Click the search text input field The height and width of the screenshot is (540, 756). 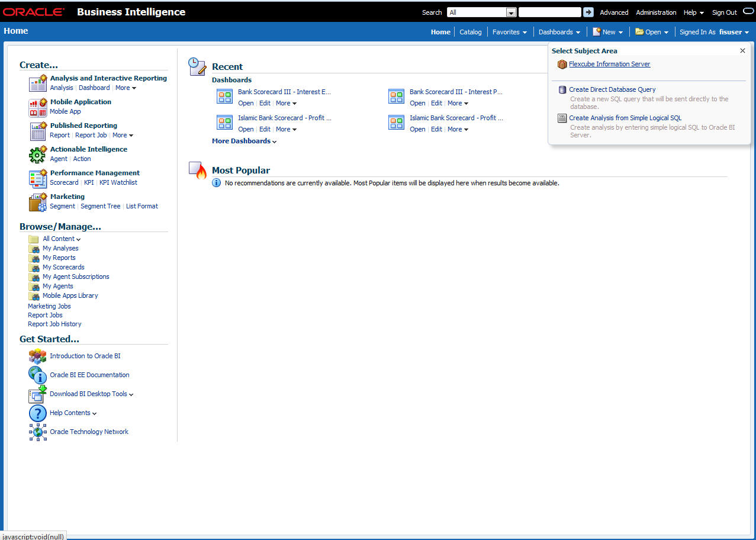[x=549, y=12]
